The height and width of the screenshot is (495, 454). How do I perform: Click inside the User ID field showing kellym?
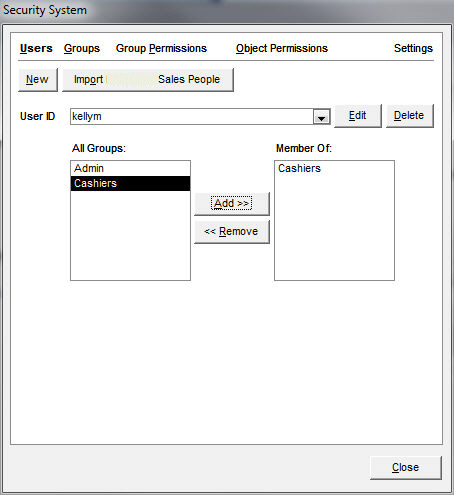pos(192,116)
